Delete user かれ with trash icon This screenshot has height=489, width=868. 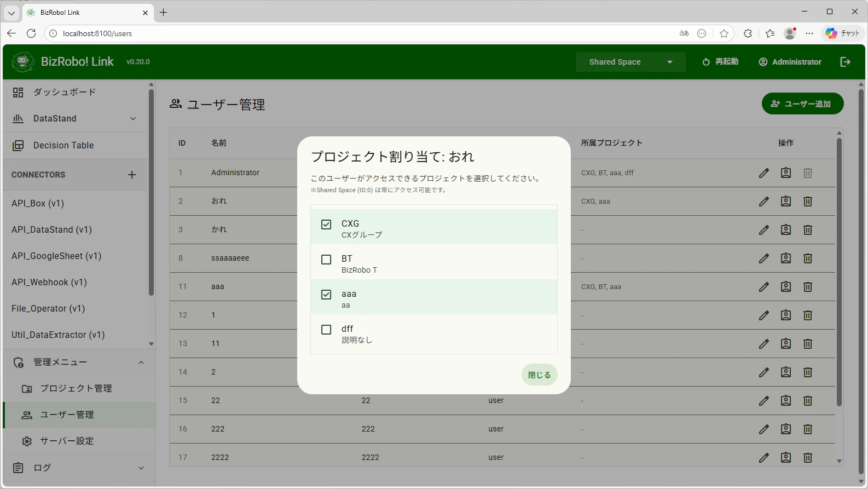pyautogui.click(x=808, y=230)
